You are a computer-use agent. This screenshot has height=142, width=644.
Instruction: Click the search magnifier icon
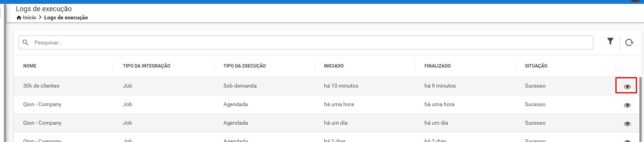26,42
